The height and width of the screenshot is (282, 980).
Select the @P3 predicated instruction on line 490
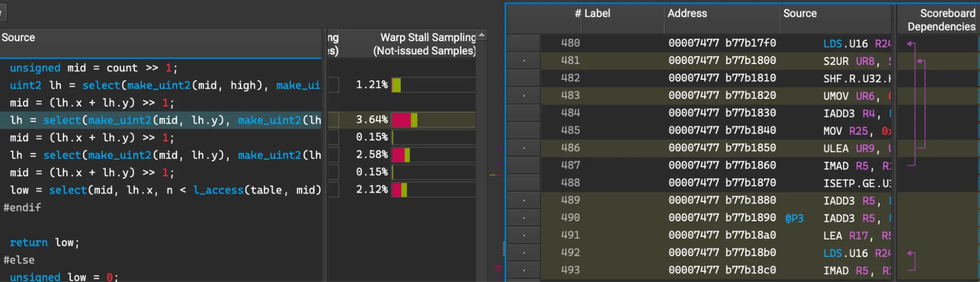pyautogui.click(x=796, y=218)
